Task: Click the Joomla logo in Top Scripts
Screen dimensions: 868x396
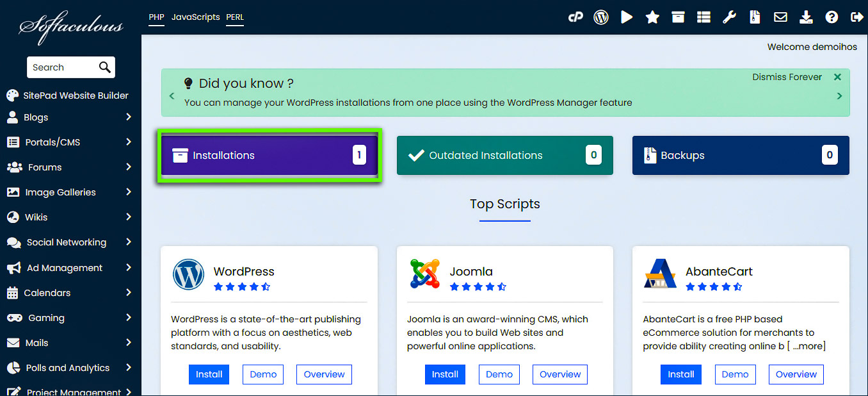Action: click(x=424, y=274)
